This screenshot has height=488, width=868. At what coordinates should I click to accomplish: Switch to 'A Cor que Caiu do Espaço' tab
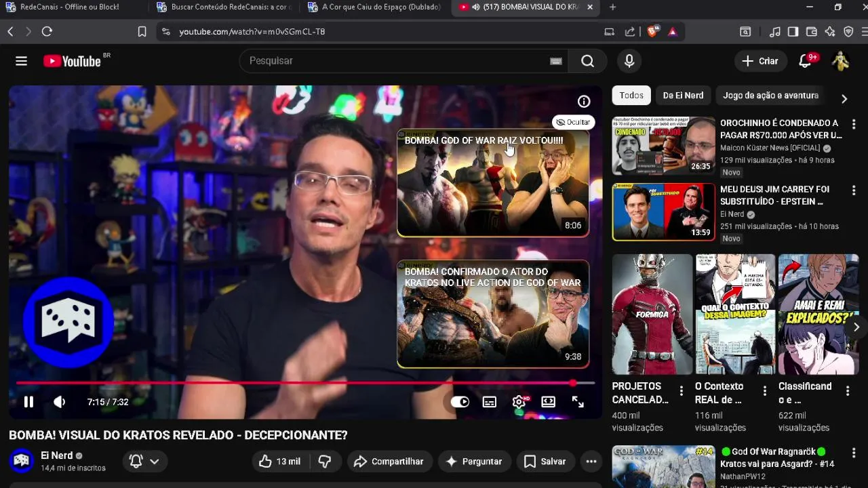(374, 7)
